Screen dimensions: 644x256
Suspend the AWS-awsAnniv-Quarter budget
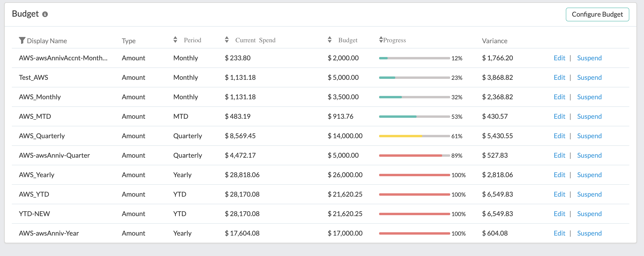click(x=589, y=156)
